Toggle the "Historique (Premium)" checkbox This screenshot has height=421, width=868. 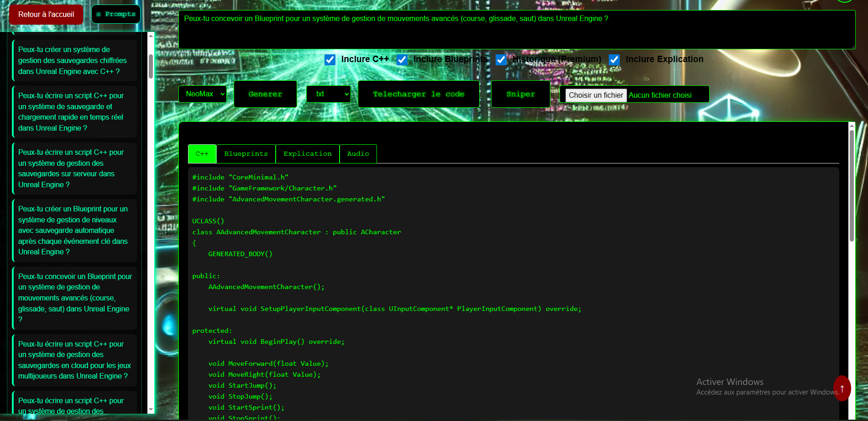(x=501, y=60)
